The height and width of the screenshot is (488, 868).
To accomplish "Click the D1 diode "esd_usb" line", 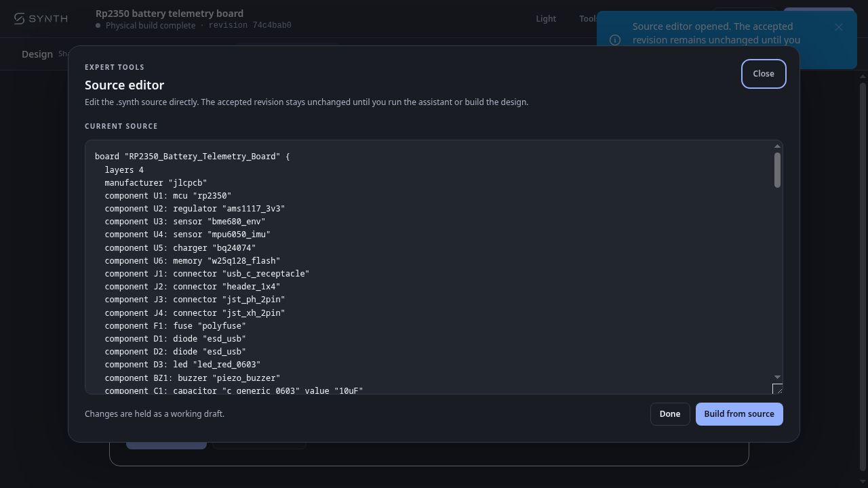I will coord(176,339).
